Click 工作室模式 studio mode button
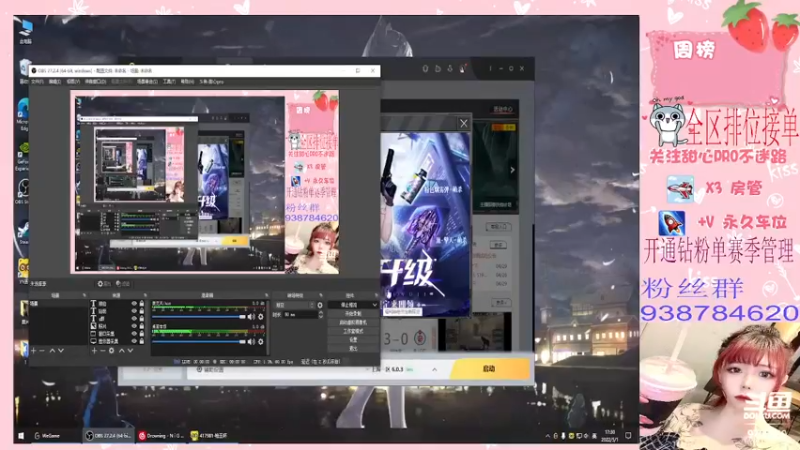 pos(353,331)
